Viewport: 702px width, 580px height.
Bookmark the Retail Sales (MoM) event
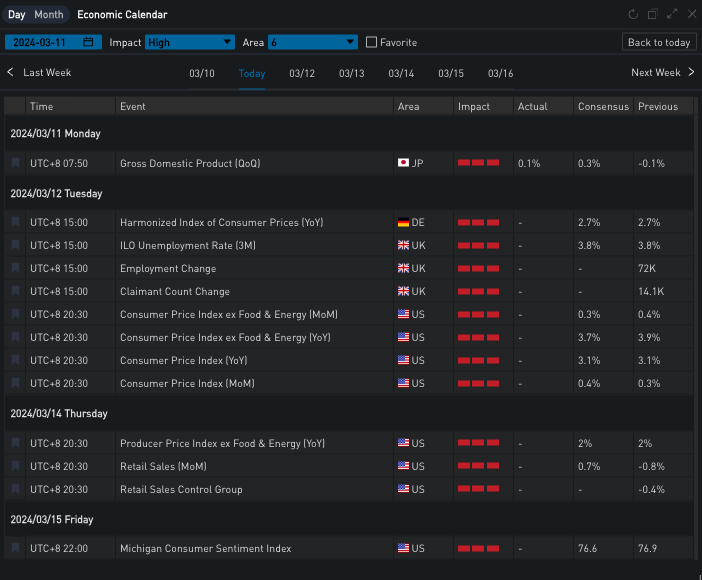click(15, 466)
